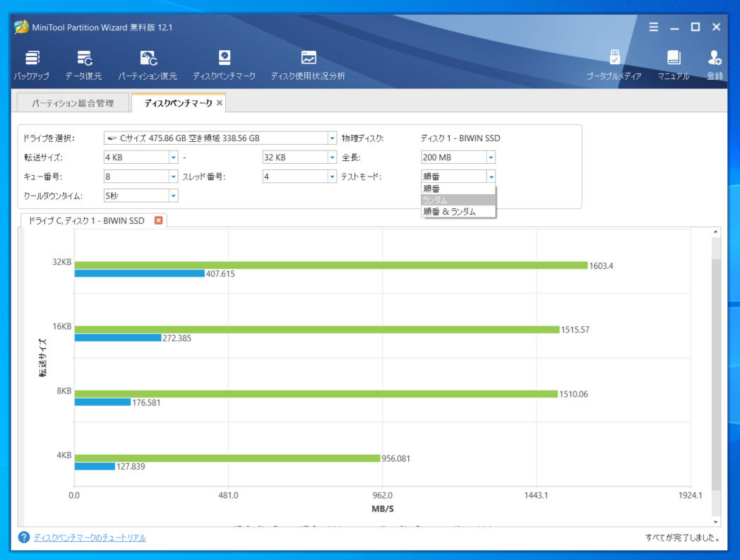Open the マニュアル manual icon

click(672, 64)
